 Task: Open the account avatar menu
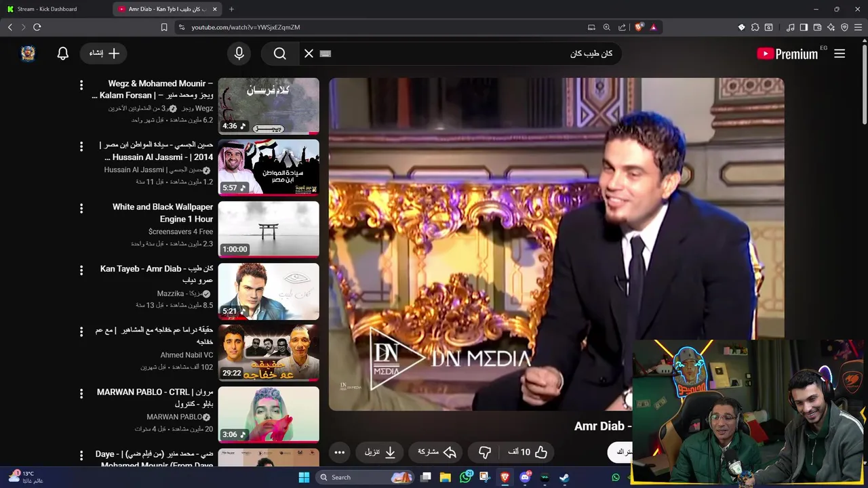pyautogui.click(x=28, y=54)
